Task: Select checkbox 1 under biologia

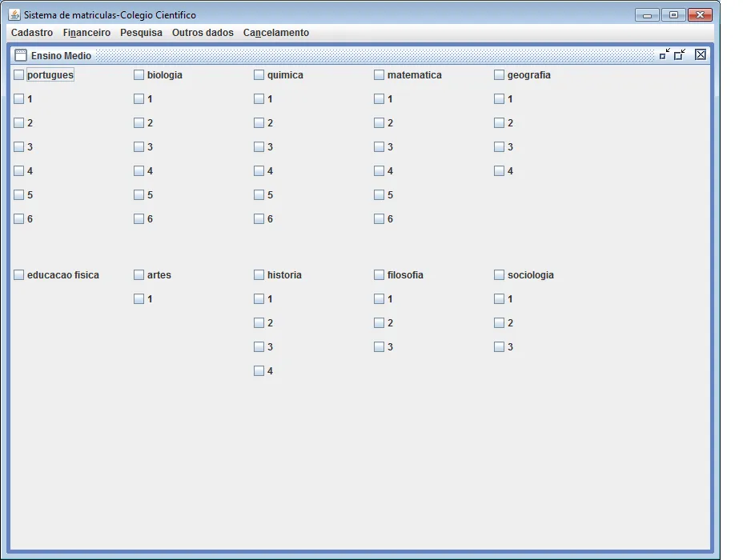Action: [x=139, y=98]
